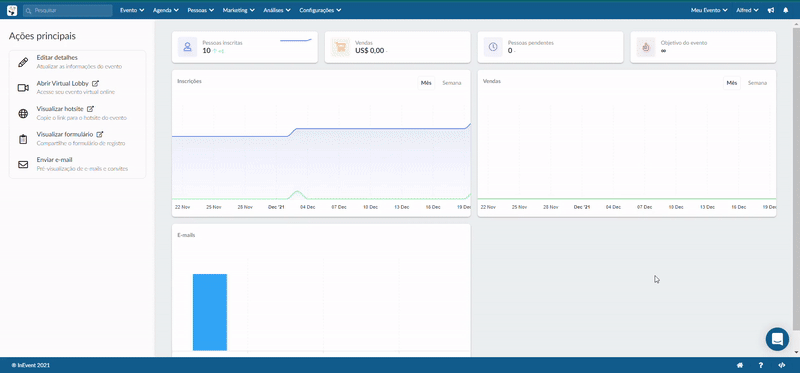The image size is (800, 373).
Task: Expand the Marketing menu
Action: point(238,10)
